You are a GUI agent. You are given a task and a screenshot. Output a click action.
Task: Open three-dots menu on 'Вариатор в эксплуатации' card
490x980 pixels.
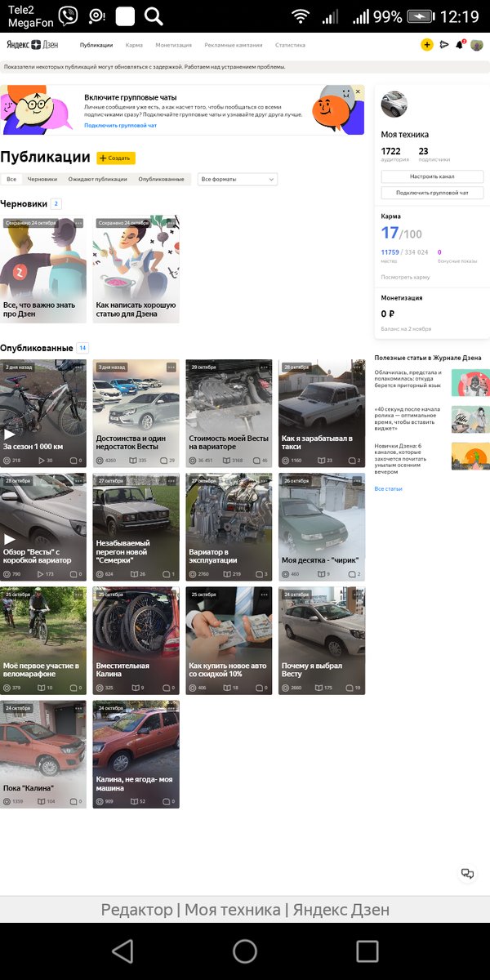click(x=265, y=481)
